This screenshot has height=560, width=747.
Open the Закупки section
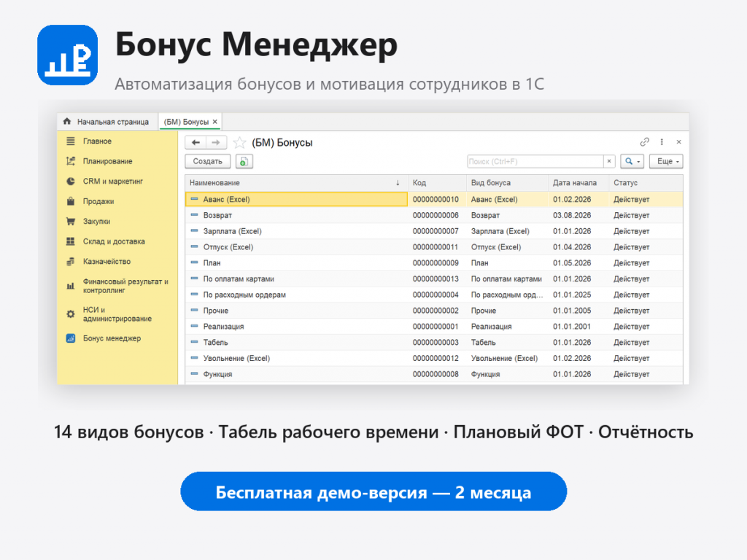click(97, 221)
